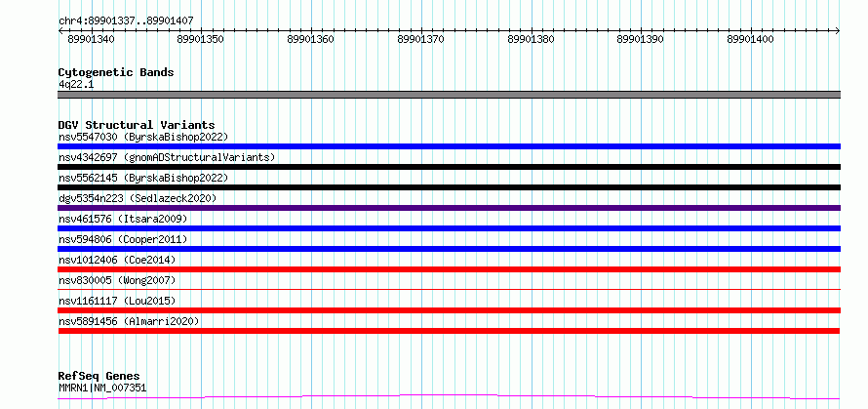
Task: Open the DGV Structural Variants track heading
Action: point(137,125)
